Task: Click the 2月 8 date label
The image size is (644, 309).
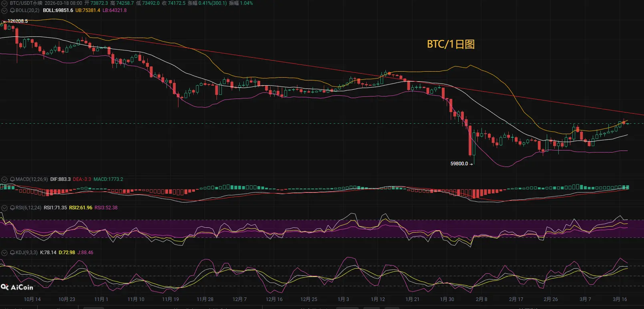Action: point(481,299)
